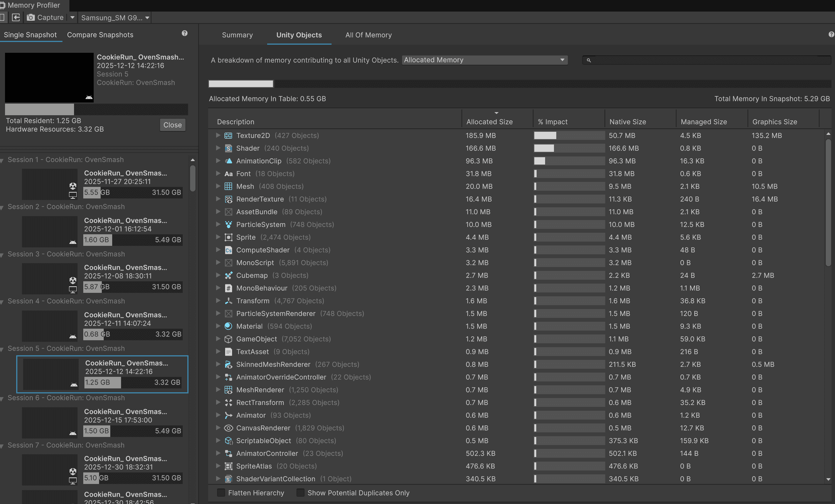Click the camera Capture icon
The width and height of the screenshot is (835, 504).
tap(30, 17)
